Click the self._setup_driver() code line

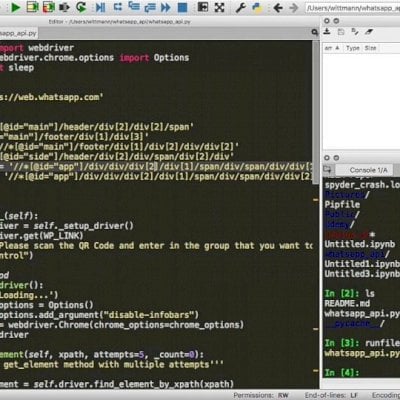(67, 226)
